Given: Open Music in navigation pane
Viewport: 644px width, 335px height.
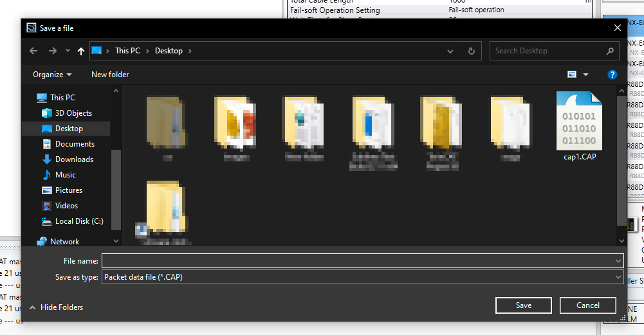Looking at the screenshot, I should pos(66,175).
